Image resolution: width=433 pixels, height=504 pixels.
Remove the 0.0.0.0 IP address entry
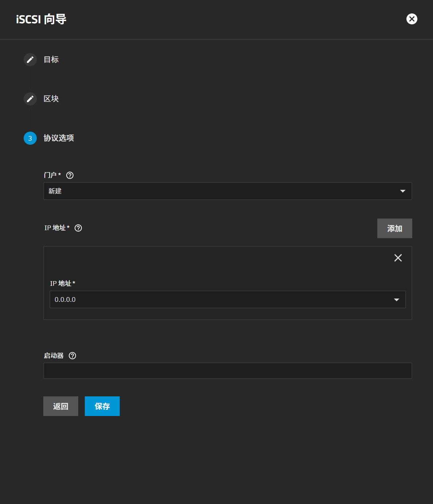[398, 258]
